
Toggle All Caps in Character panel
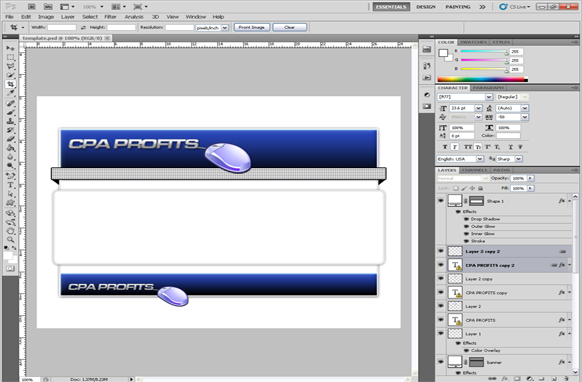pyautogui.click(x=468, y=147)
